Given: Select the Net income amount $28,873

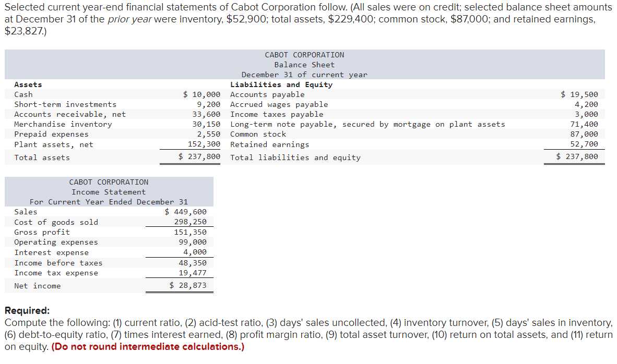Looking at the screenshot, I should tap(187, 285).
